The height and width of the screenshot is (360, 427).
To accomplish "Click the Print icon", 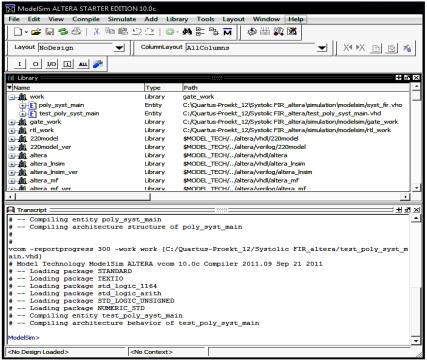I will click(x=76, y=32).
